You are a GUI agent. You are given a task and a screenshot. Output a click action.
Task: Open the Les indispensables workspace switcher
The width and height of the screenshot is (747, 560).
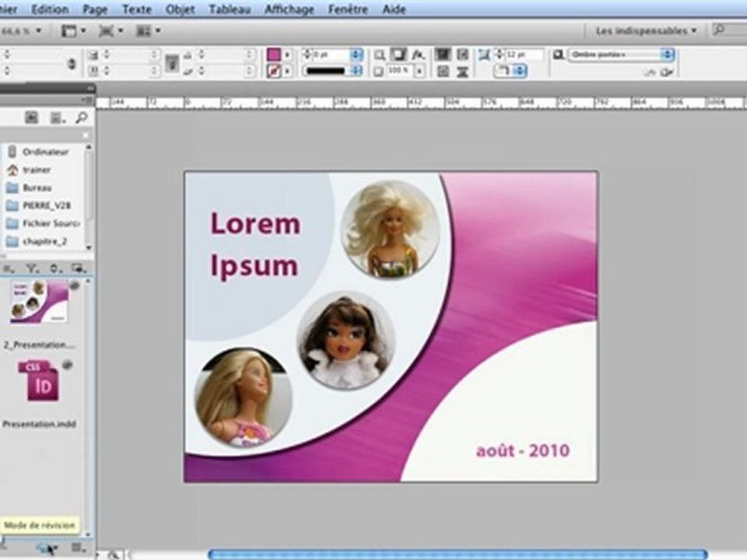(646, 31)
